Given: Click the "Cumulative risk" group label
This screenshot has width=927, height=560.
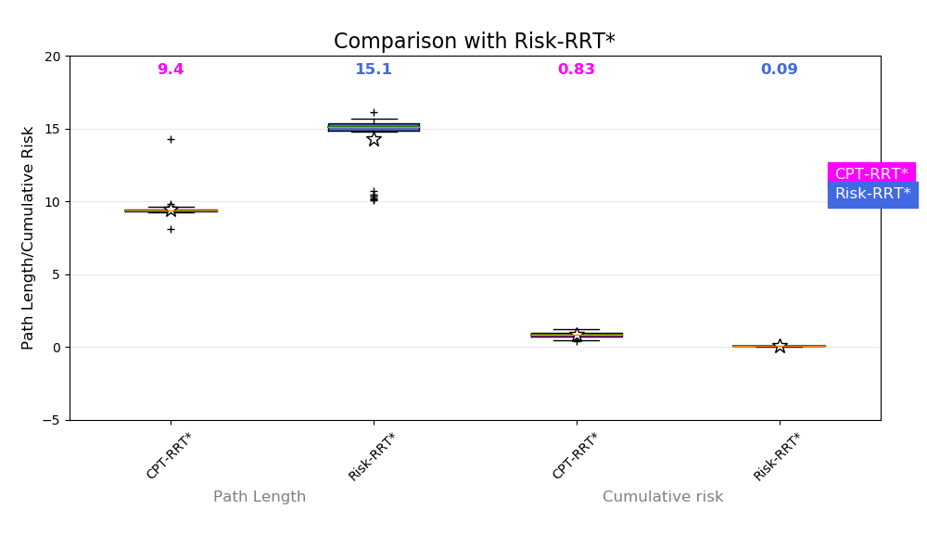Looking at the screenshot, I should click(x=663, y=497).
